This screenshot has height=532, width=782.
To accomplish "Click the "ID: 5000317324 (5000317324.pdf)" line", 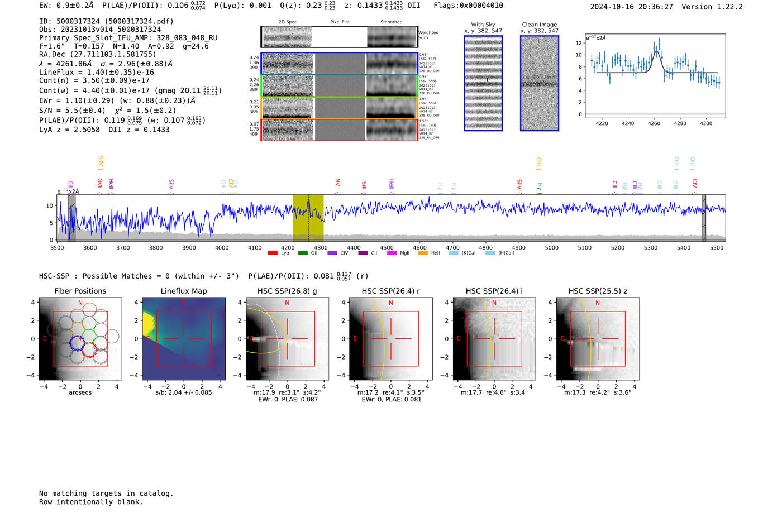I will point(106,21).
